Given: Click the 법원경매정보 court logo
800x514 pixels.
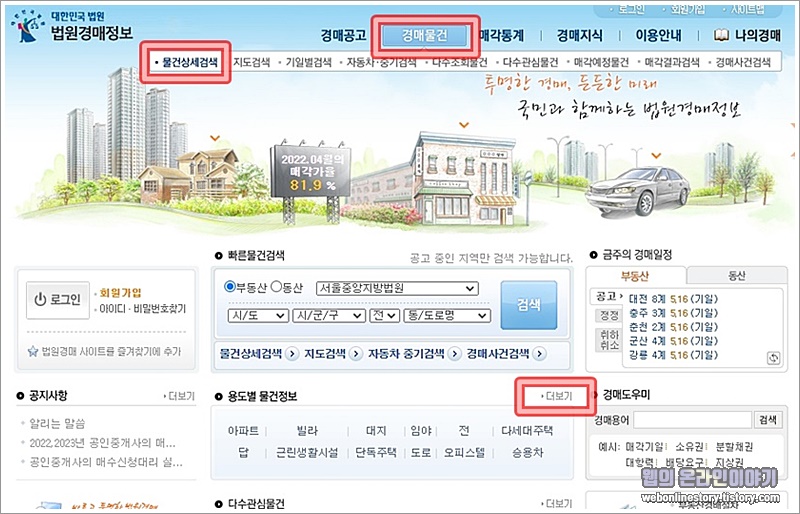Looking at the screenshot, I should click(71, 27).
